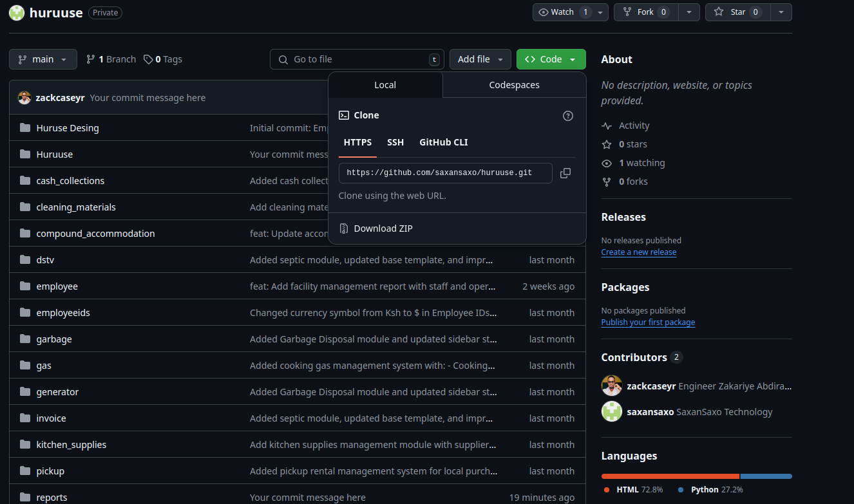
Task: Fork the huruuse repository
Action: 647,12
